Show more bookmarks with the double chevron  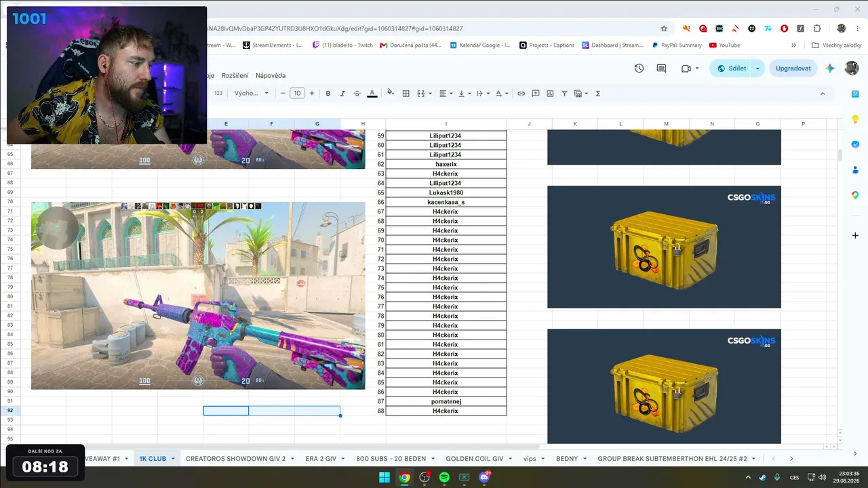(x=793, y=45)
